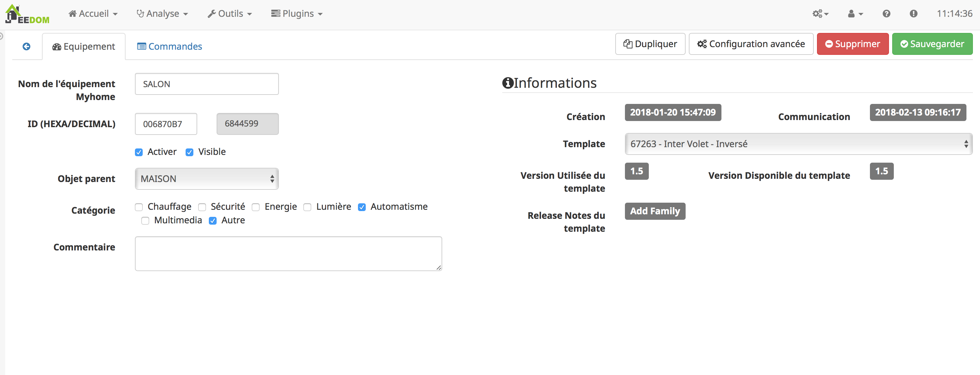Enable the Lumière category checkbox
This screenshot has width=980, height=375.
pos(308,207)
